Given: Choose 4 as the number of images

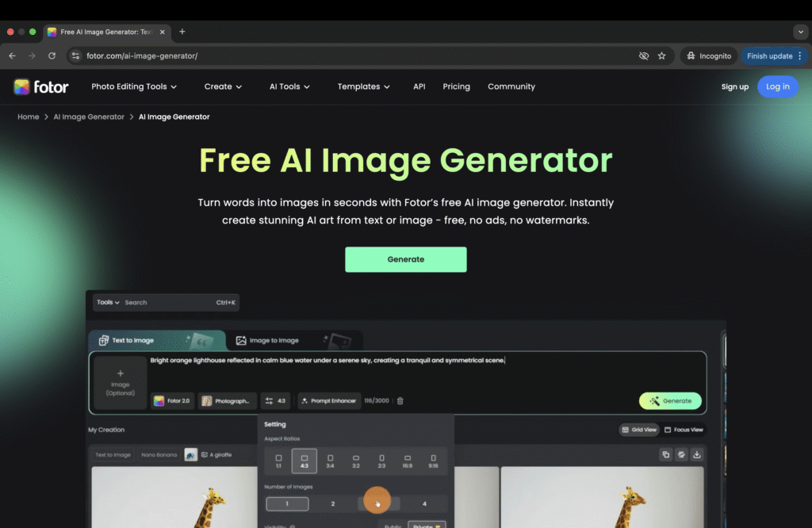Looking at the screenshot, I should (x=424, y=503).
